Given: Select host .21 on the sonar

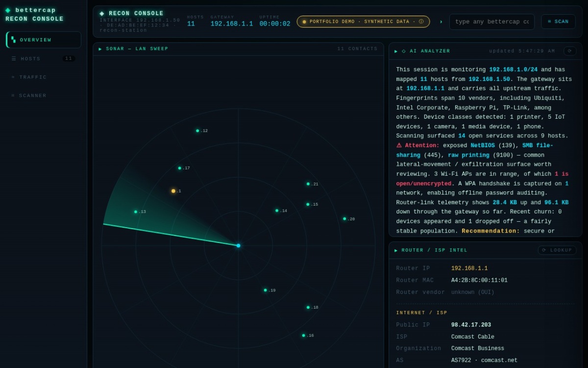Looking at the screenshot, I should [308, 184].
